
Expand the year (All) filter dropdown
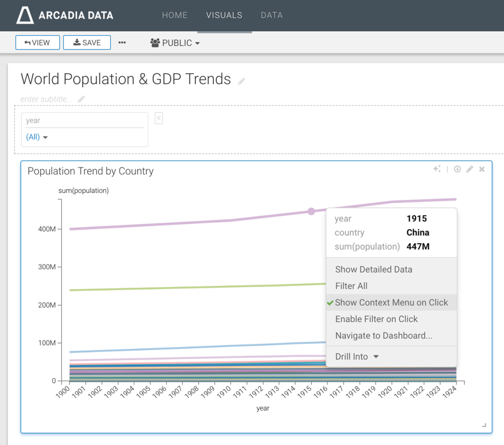37,137
